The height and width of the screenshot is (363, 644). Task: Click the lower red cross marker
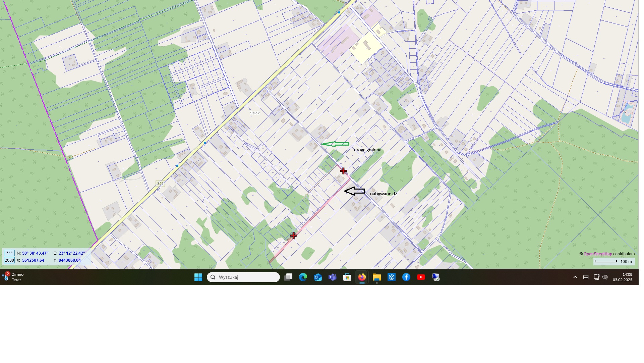(x=294, y=236)
